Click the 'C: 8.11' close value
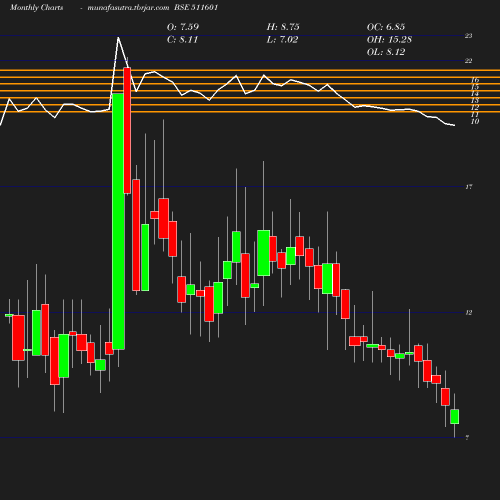The width and height of the screenshot is (500, 500). (x=182, y=40)
